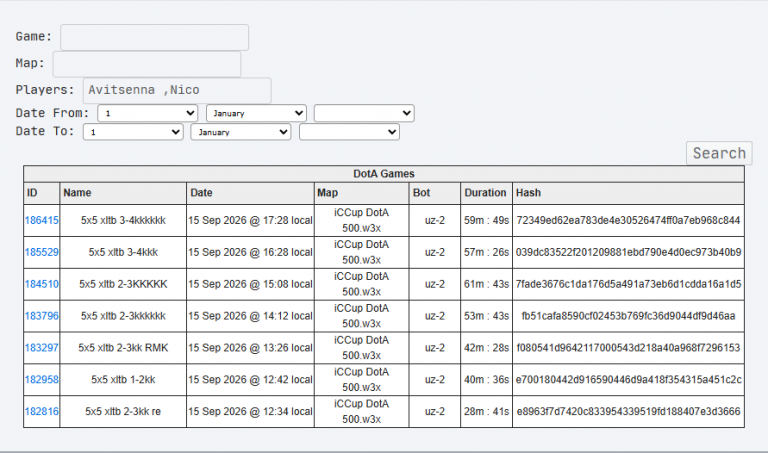768x453 pixels.
Task: Follow the 182816 game link
Action: [42, 411]
